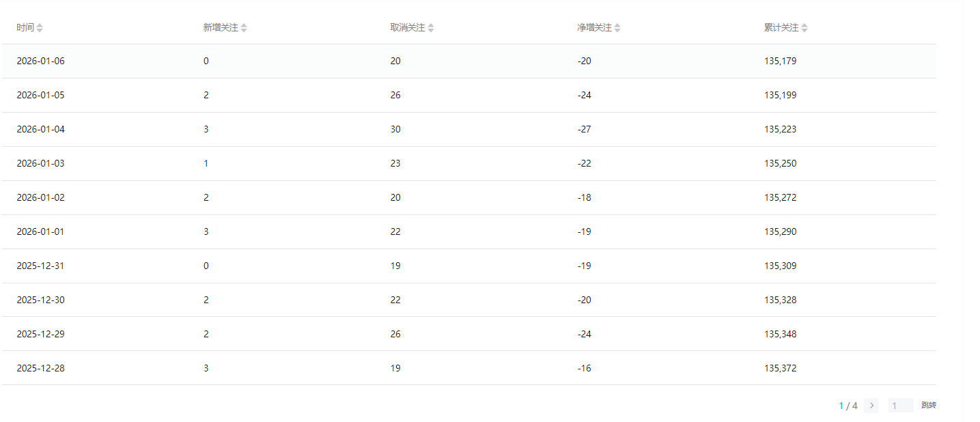Click the current page indicator 1 / 4

(848, 406)
